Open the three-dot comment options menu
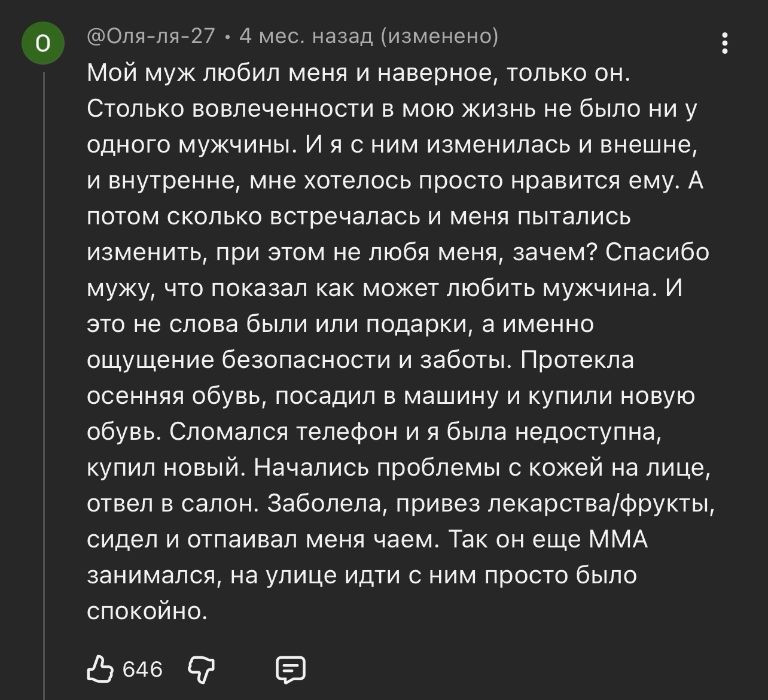Screen dimensions: 768x700 click(724, 44)
